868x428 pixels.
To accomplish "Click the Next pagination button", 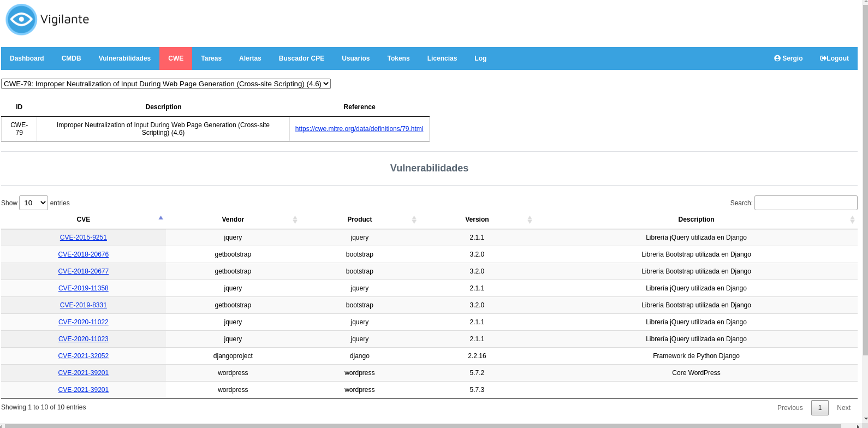I will tap(843, 408).
